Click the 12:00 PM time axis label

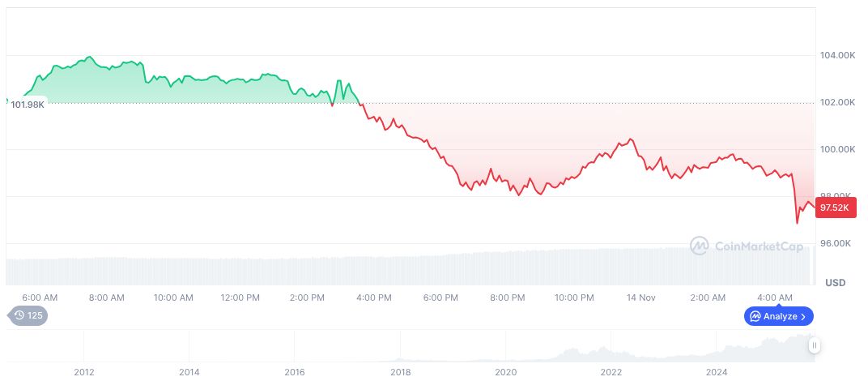[x=240, y=298]
